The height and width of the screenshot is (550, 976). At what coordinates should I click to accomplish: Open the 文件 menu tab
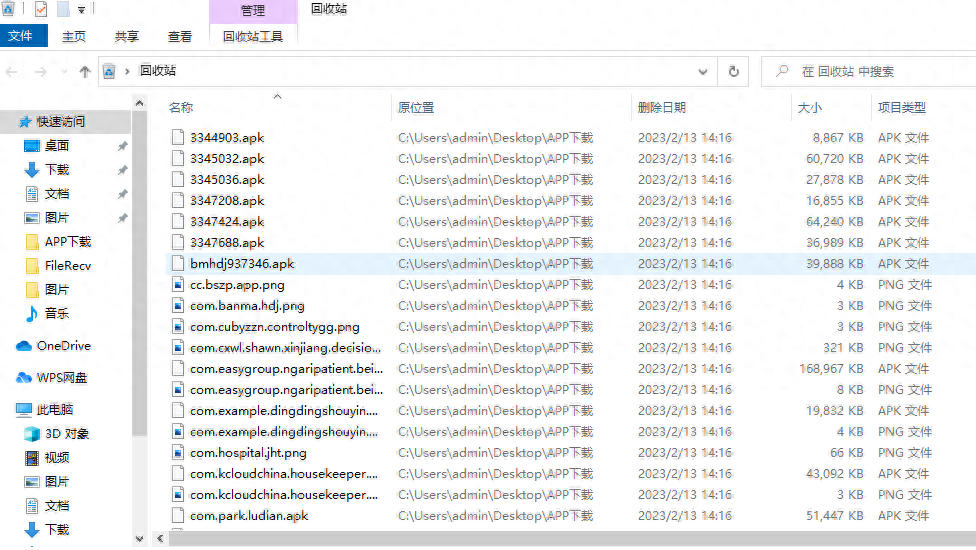pyautogui.click(x=23, y=36)
